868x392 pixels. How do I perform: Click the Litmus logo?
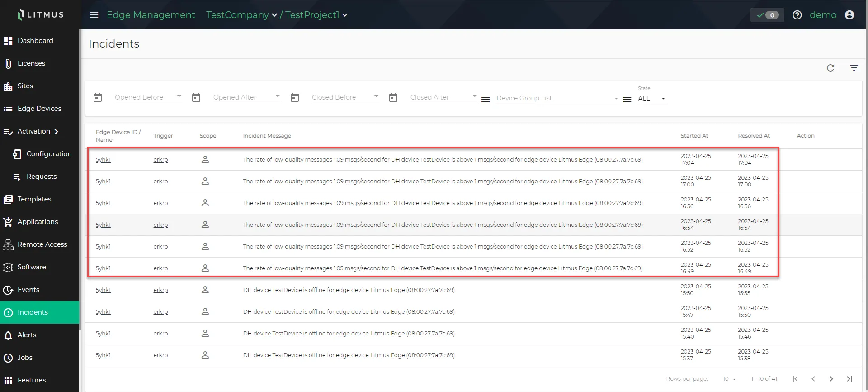click(41, 14)
